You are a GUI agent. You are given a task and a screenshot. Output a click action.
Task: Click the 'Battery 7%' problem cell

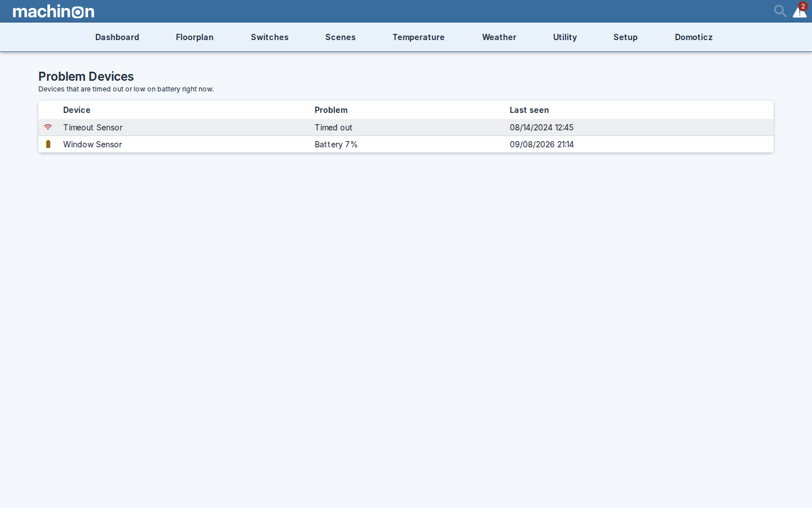click(x=336, y=144)
